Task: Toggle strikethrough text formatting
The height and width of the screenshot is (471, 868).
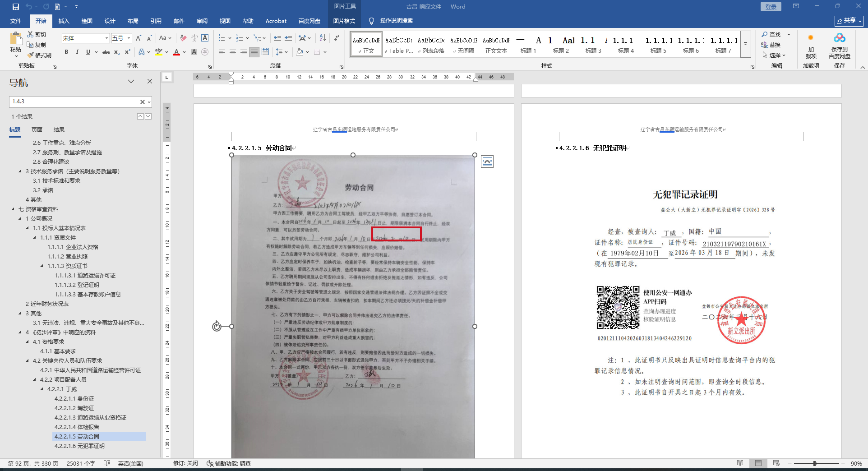Action: click(x=106, y=52)
